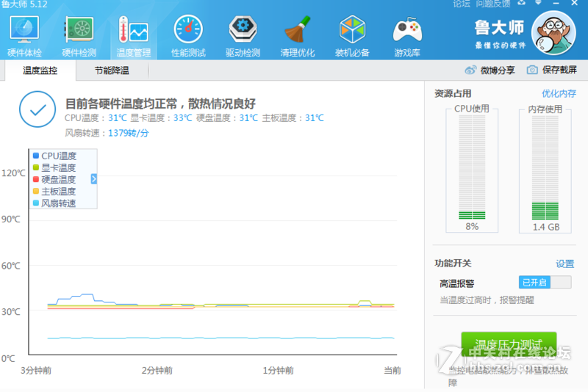Screen dimensions: 588x392
Task: Open the 游戏库 gamepad icon
Action: pos(407,29)
